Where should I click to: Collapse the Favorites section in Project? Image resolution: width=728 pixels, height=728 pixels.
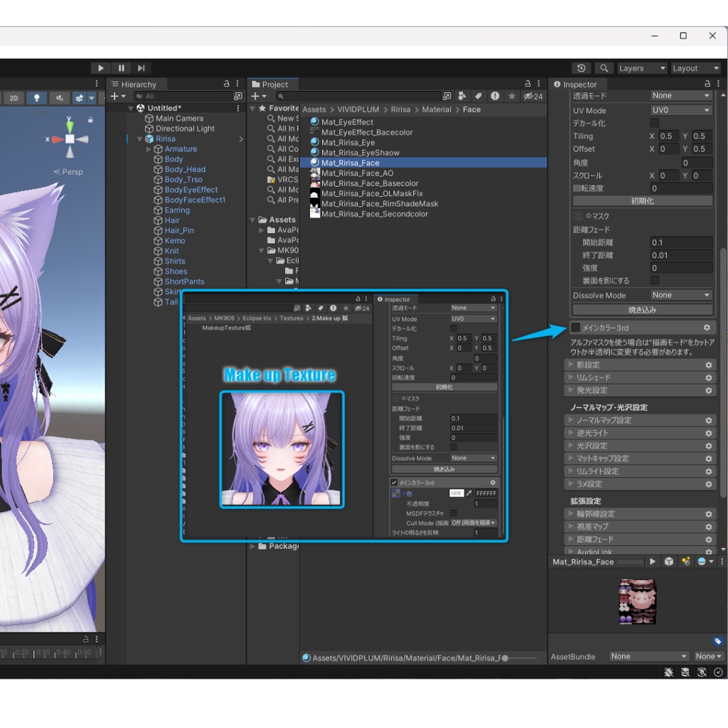pos(252,108)
